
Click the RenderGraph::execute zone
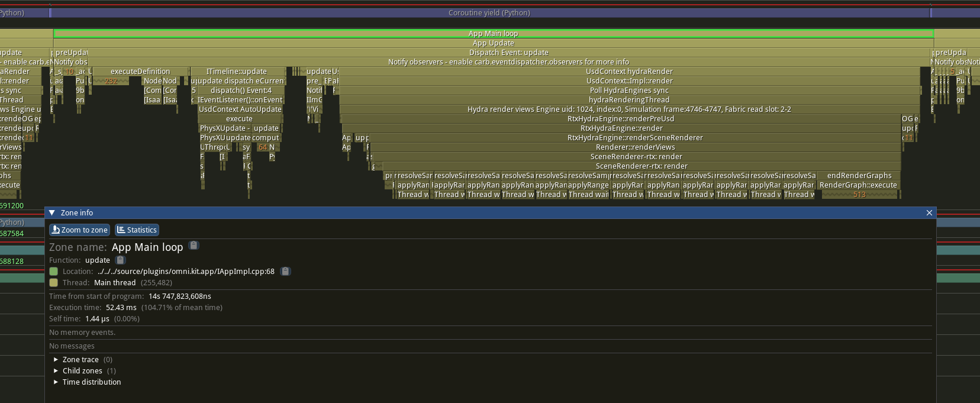(858, 185)
